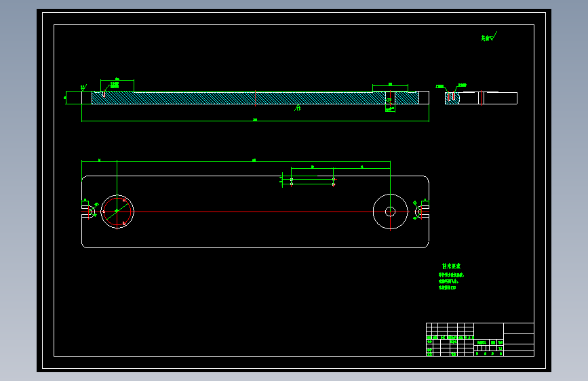Select the 其余 surface roughness symbol
The width and height of the screenshot is (588, 381).
click(489, 37)
